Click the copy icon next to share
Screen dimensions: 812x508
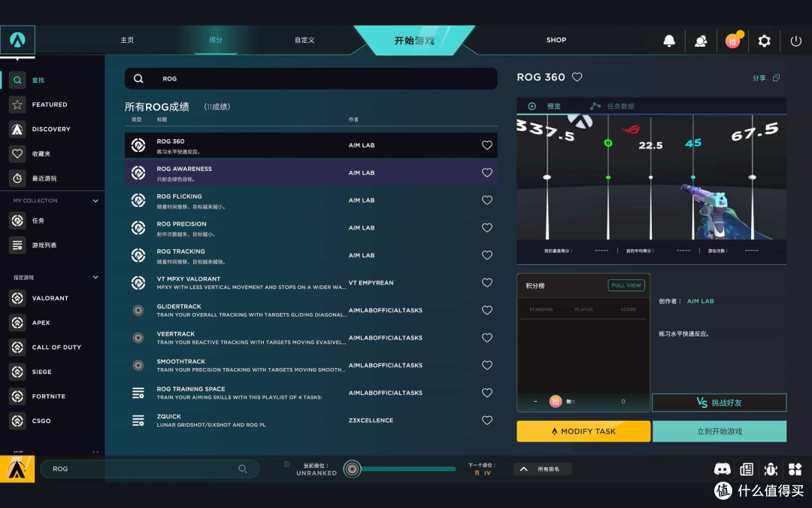pyautogui.click(x=776, y=78)
